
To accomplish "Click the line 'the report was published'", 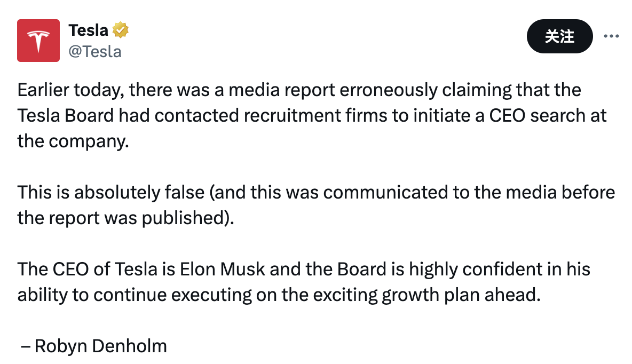I will 125,218.
